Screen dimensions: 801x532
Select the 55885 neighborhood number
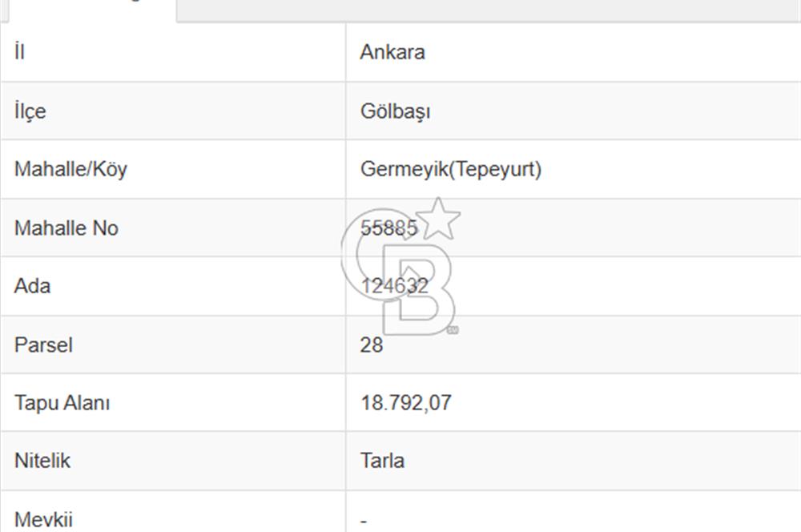click(x=388, y=228)
